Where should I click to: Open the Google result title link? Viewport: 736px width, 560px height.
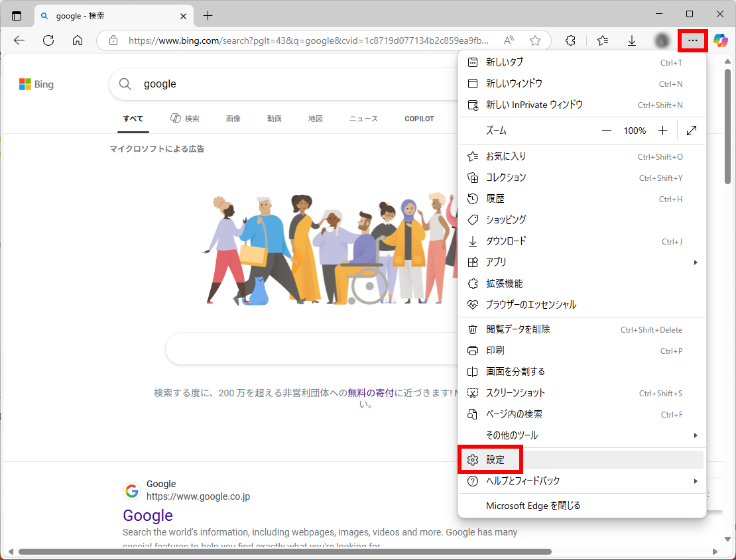[148, 516]
